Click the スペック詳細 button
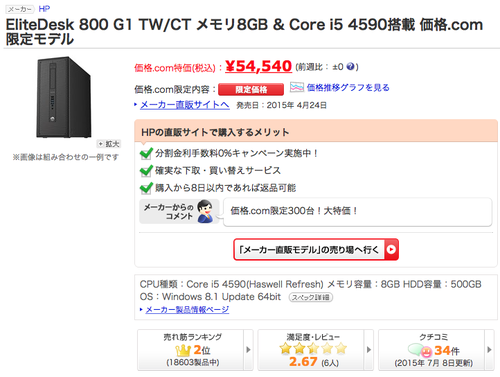Image resolution: width=500 pixels, height=377 pixels. [x=311, y=297]
